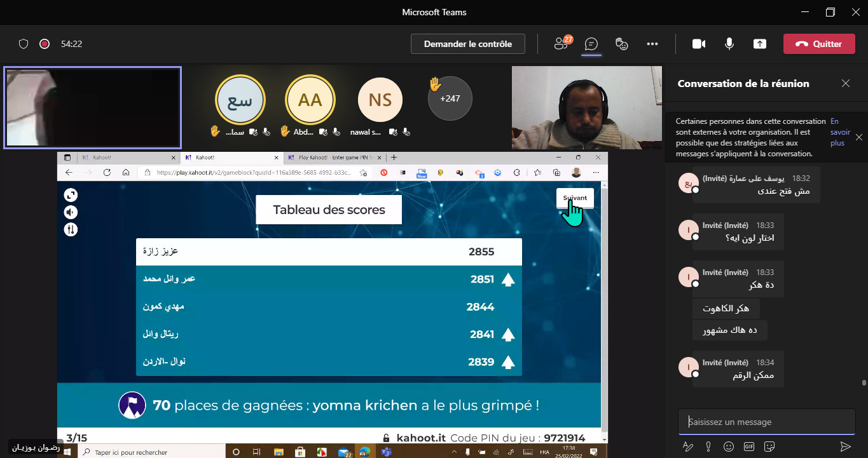Leave the meeting with Quitter
This screenshot has width=868, height=458.
tap(819, 44)
